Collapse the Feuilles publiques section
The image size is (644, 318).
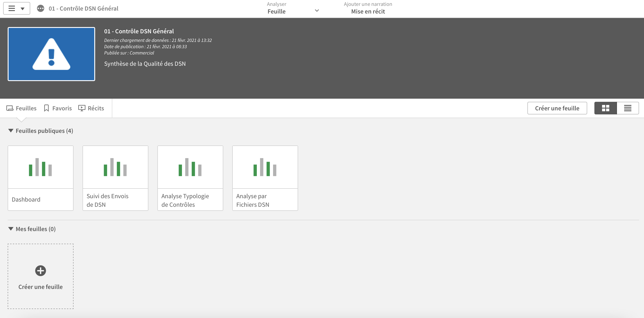(x=11, y=131)
